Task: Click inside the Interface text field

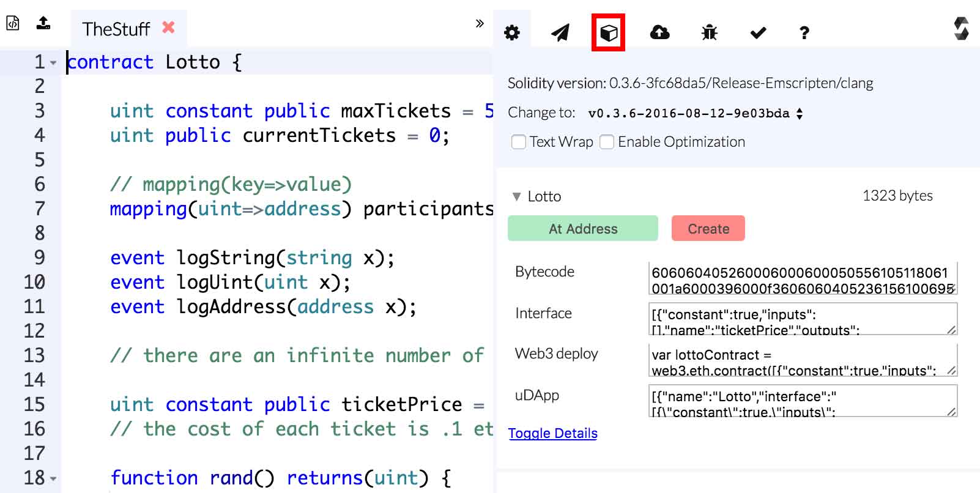Action: click(803, 319)
